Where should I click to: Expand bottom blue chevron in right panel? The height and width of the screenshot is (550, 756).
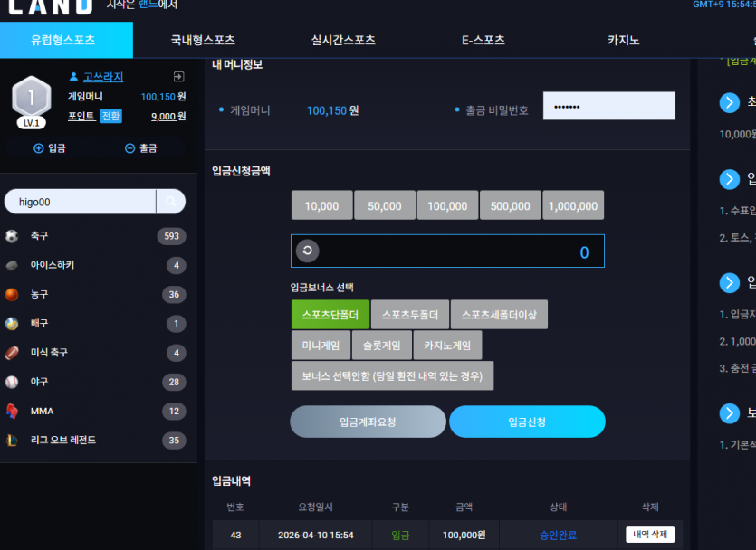point(730,413)
